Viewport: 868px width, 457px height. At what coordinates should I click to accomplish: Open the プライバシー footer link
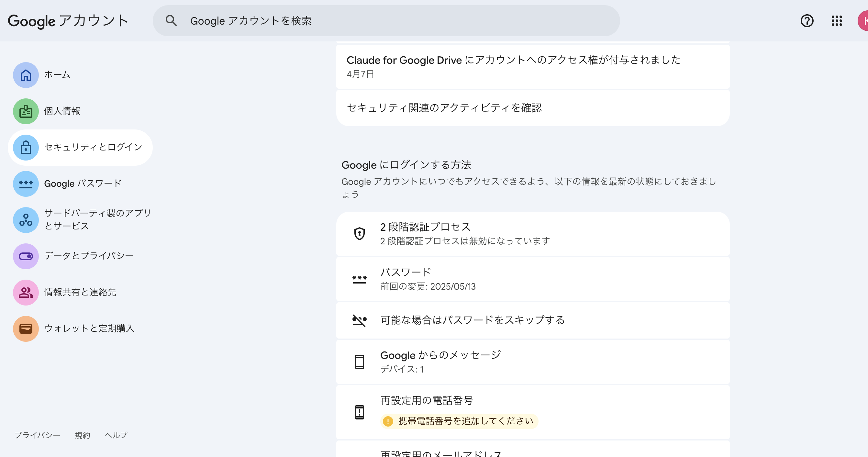click(x=38, y=435)
